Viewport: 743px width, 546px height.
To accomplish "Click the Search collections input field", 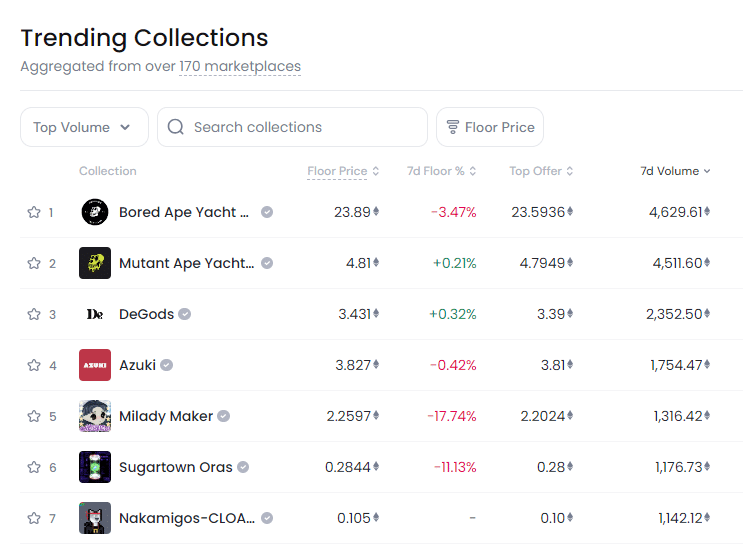I will point(292,127).
